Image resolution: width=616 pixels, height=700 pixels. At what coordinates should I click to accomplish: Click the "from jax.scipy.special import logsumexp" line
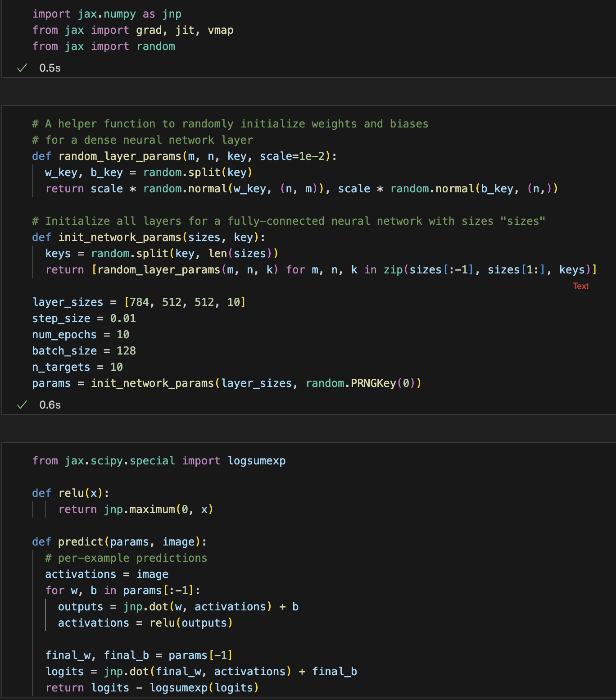coord(159,461)
